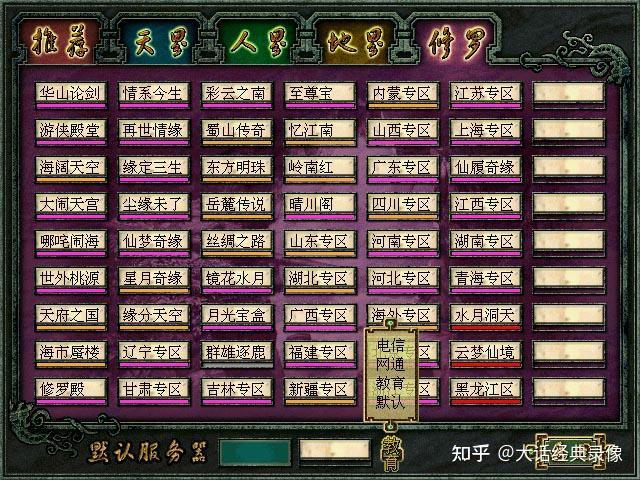Choose the 华山论剑 server
Viewport: 640px width, 480px height.
pyautogui.click(x=70, y=96)
